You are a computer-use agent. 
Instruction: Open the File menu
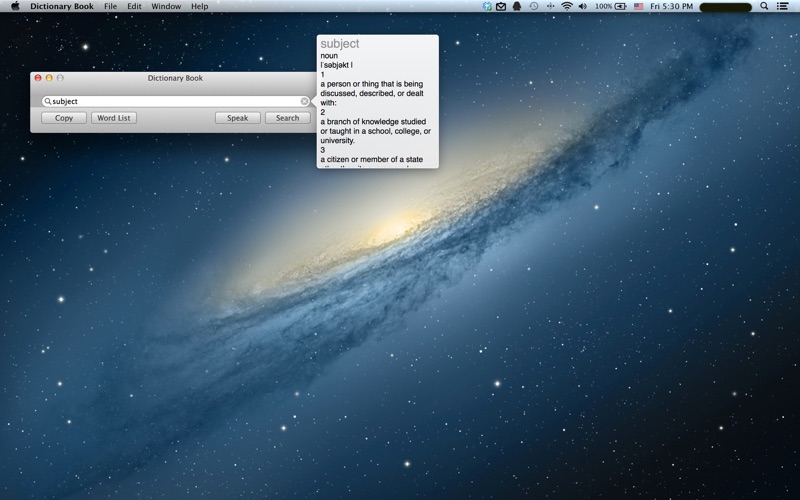pyautogui.click(x=110, y=6)
